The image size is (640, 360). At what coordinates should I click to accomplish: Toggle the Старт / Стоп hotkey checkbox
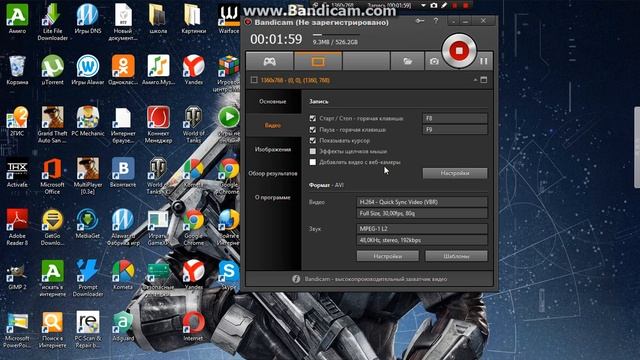pos(313,118)
